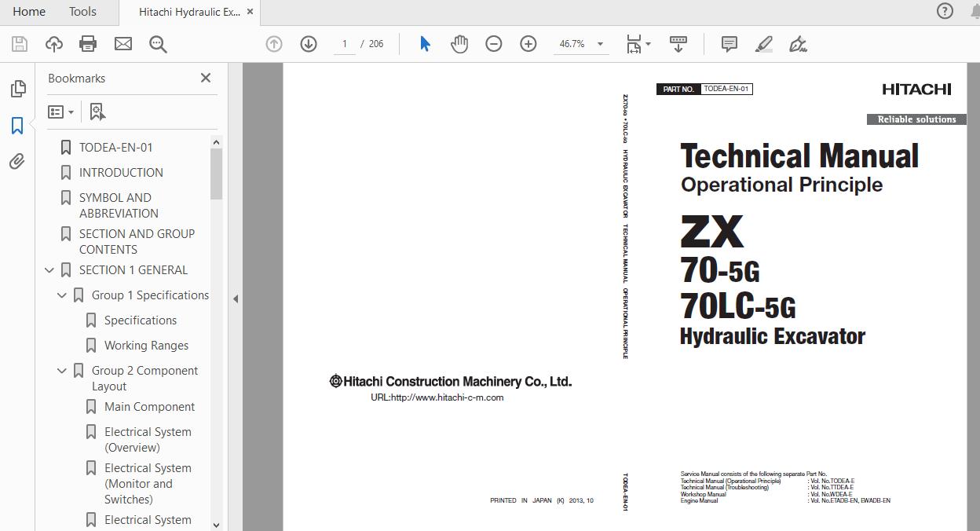980x531 pixels.
Task: Open the Help question mark icon
Action: click(945, 11)
